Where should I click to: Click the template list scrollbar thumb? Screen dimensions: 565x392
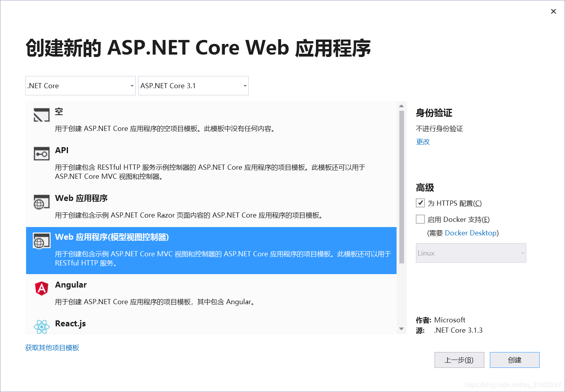pos(401,187)
